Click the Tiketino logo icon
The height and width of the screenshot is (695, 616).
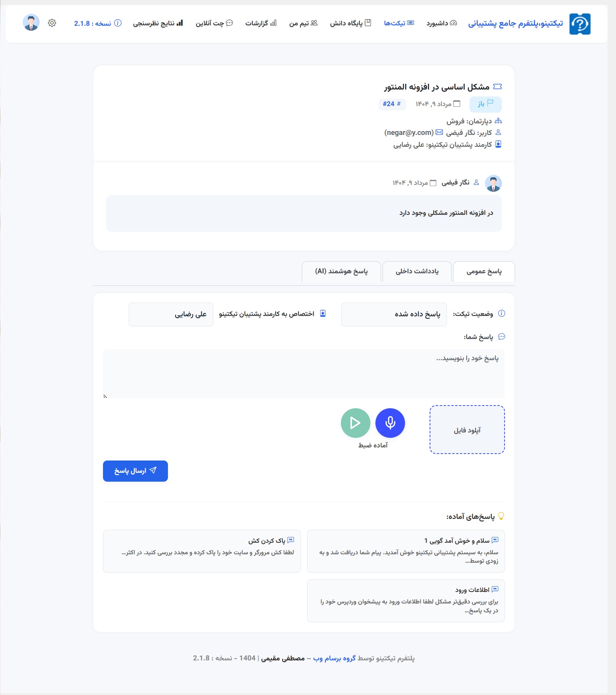point(579,24)
